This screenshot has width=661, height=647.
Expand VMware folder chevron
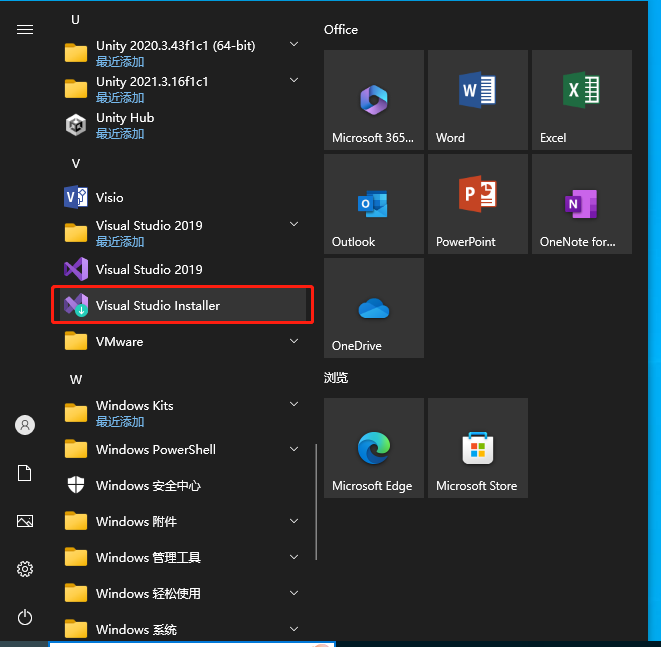(294, 341)
